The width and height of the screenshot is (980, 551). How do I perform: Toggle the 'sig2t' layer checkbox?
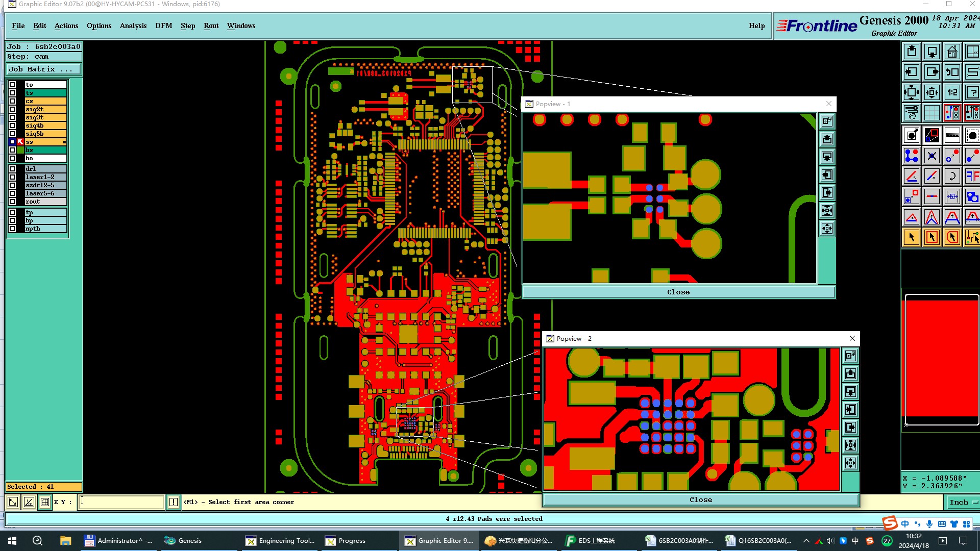tap(12, 109)
